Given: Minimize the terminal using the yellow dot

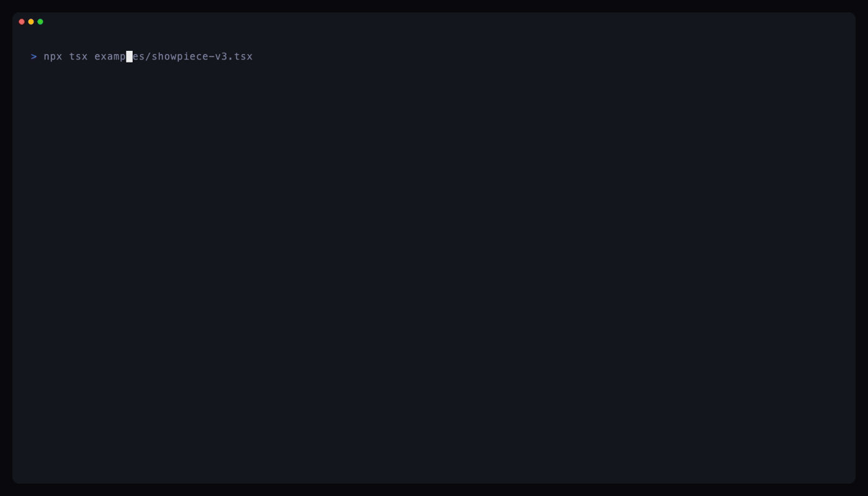Looking at the screenshot, I should 31,22.
